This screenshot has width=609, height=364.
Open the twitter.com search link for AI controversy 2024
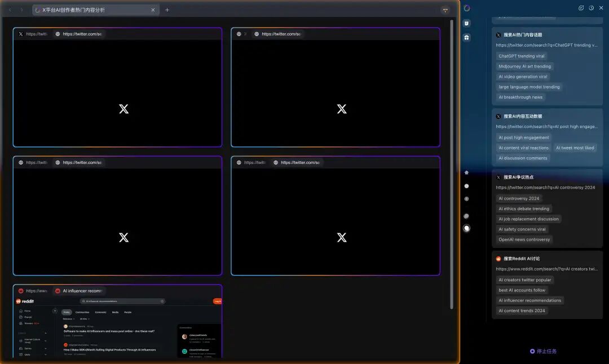[545, 188]
